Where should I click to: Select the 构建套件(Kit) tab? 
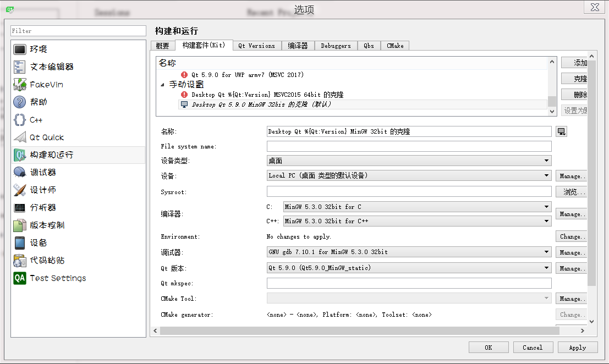point(204,45)
